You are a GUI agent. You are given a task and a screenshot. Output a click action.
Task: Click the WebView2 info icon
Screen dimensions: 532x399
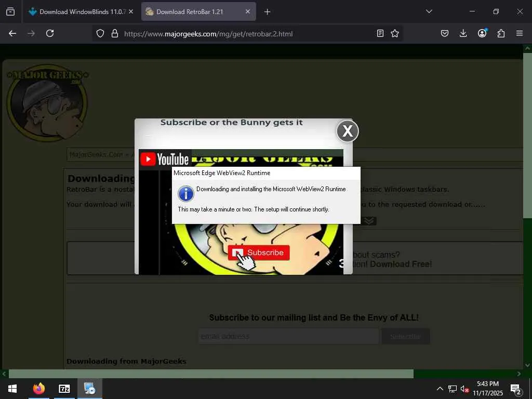186,194
